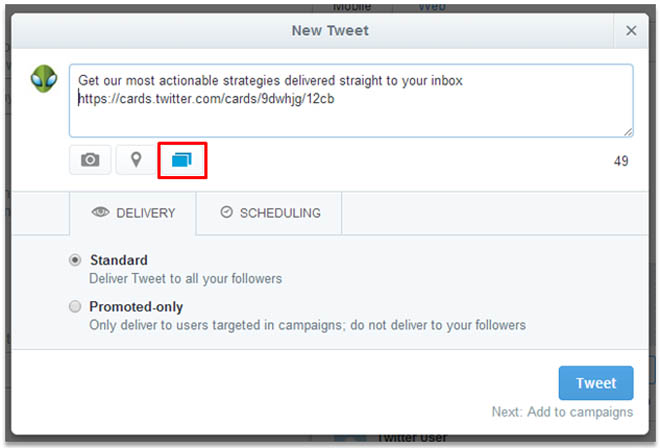Select the Promoted-only radio button
Screen dimensions: 660x448
point(75,307)
